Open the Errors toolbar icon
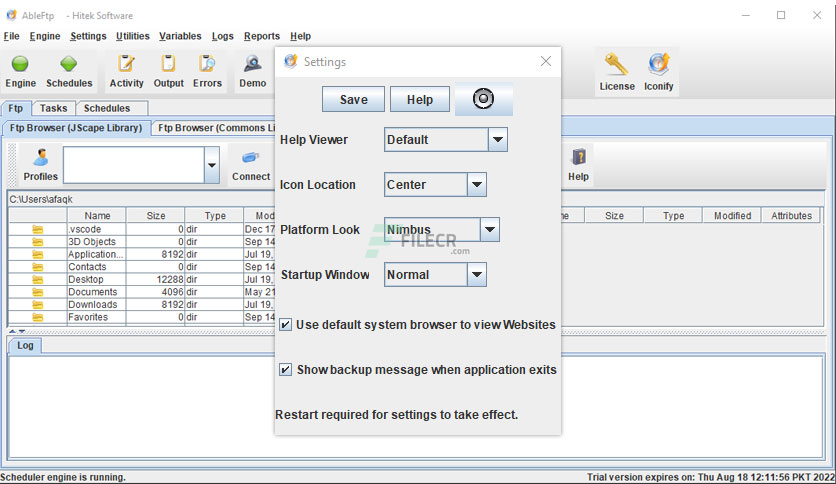 [207, 63]
